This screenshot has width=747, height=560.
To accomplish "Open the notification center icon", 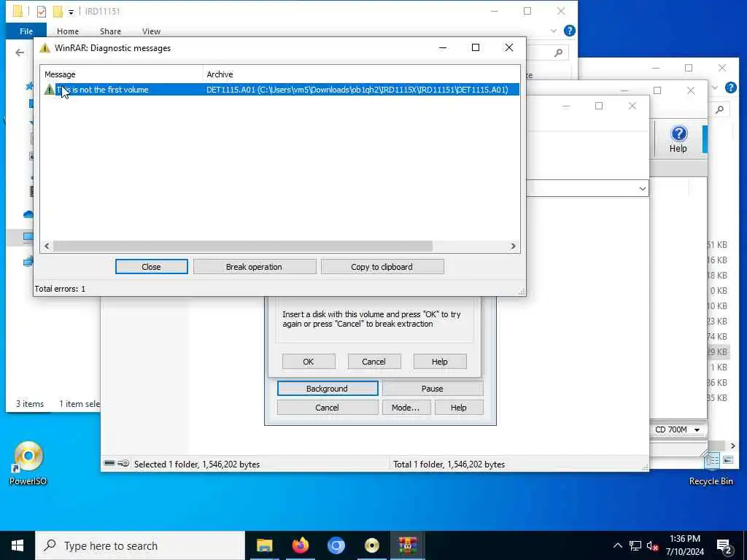I will (x=724, y=547).
